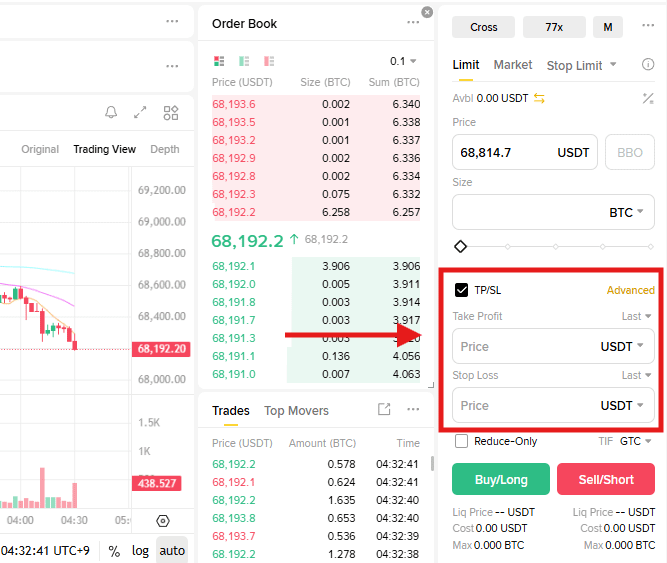
Task: Open chart settings gear icon
Action: click(163, 520)
